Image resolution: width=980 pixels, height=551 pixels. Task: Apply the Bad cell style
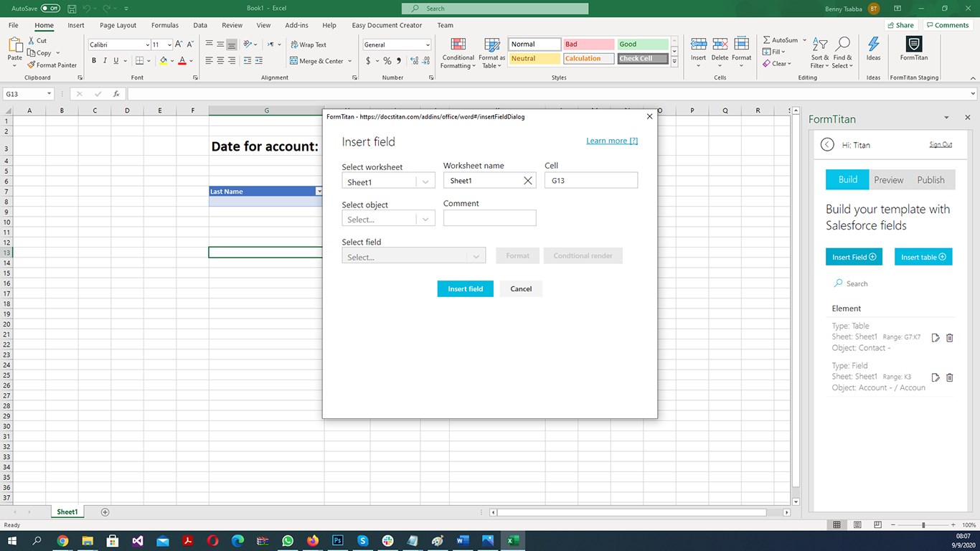(588, 44)
